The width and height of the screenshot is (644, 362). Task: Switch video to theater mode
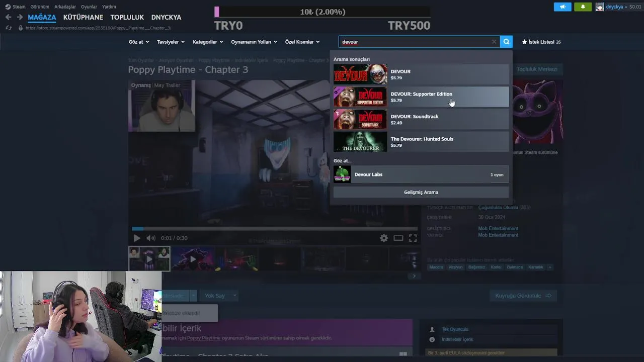pos(398,238)
